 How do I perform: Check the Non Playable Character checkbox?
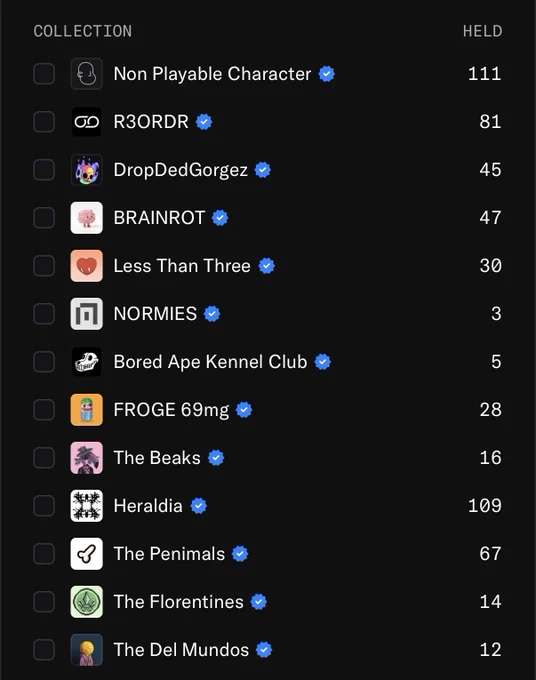coord(44,74)
